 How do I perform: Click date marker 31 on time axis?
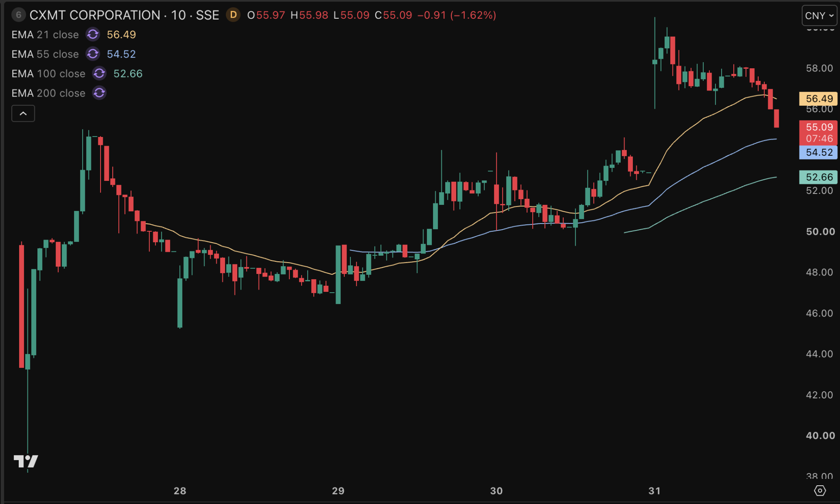coord(655,491)
